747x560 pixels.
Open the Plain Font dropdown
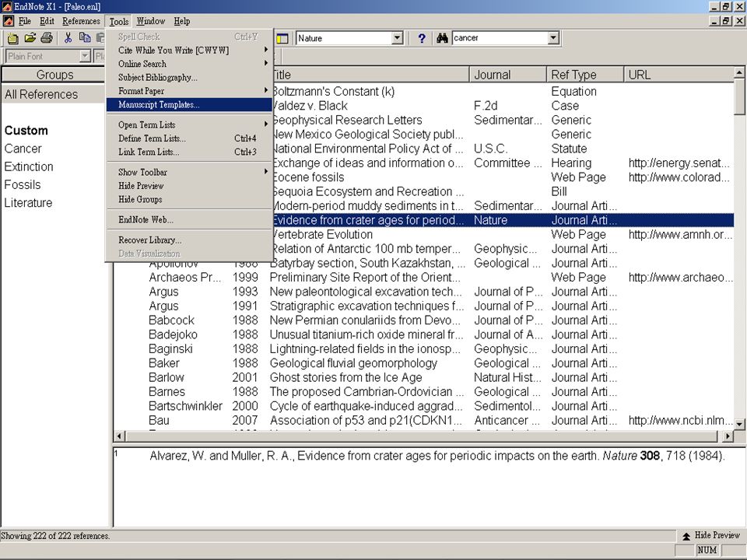[x=85, y=56]
